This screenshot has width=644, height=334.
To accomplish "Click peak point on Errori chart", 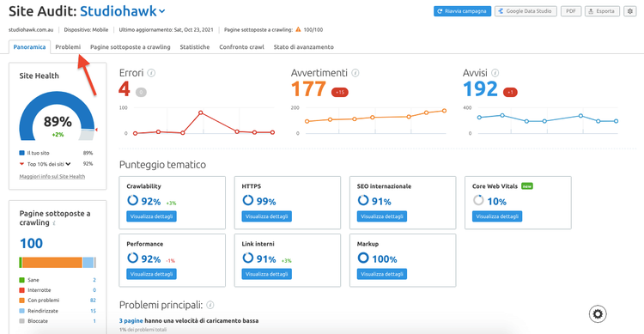I will (x=200, y=112).
